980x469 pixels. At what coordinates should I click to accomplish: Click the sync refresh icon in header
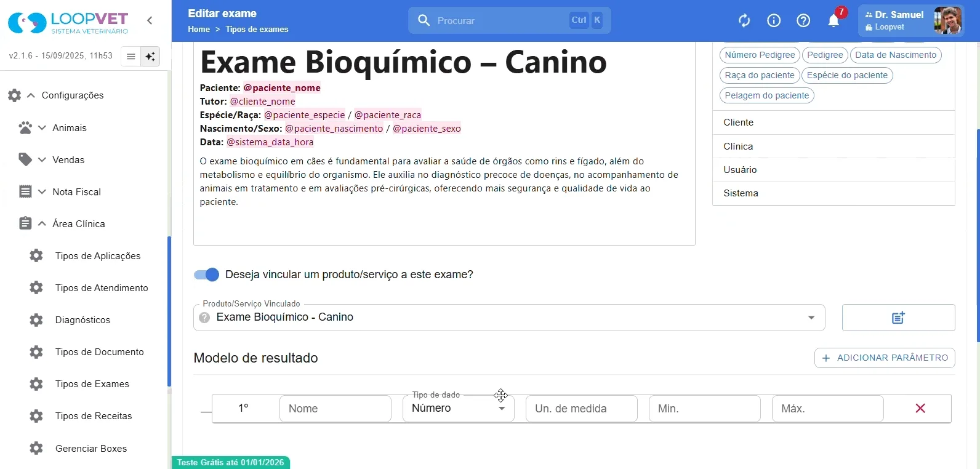744,21
